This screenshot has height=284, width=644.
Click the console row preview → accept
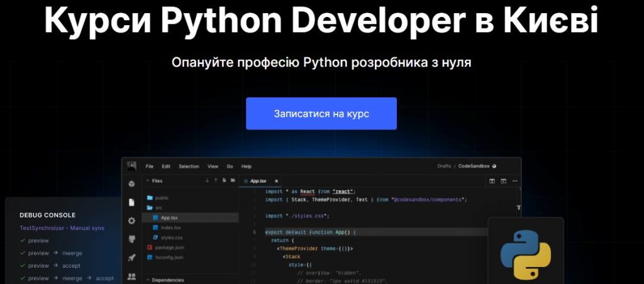[50, 266]
